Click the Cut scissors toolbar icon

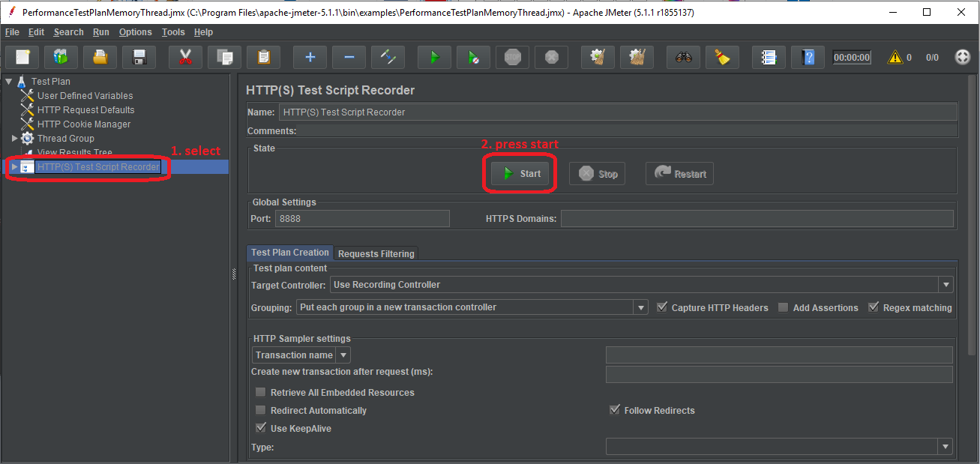pyautogui.click(x=185, y=57)
